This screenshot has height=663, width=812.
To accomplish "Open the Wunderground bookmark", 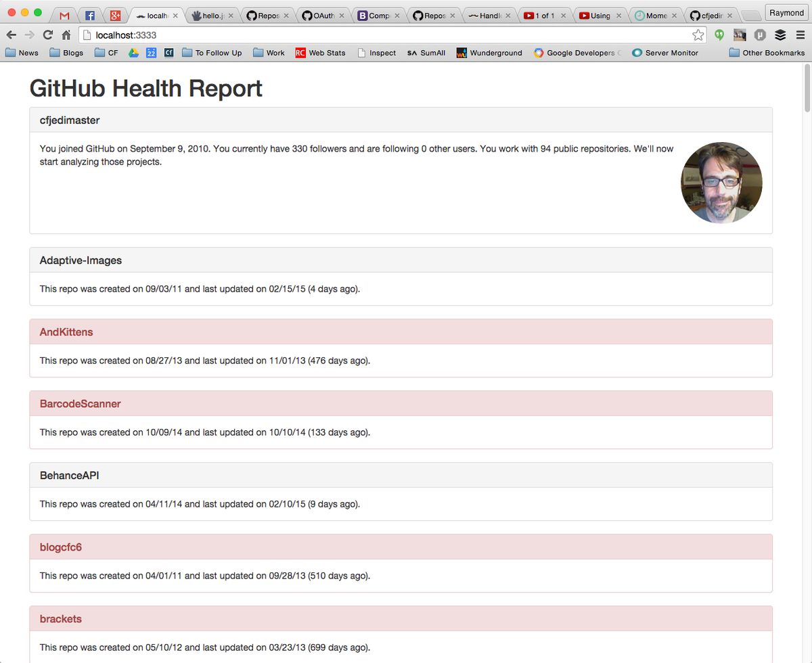I will 489,53.
